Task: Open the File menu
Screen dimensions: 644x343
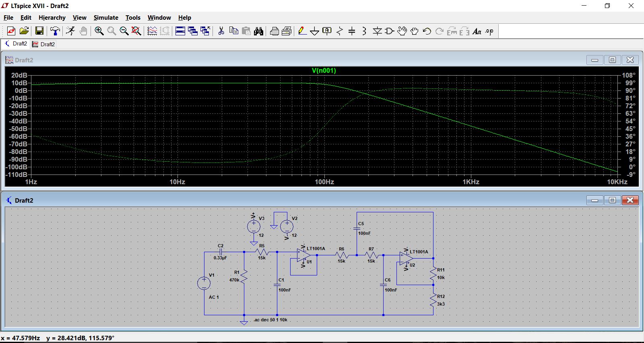Action: click(8, 18)
